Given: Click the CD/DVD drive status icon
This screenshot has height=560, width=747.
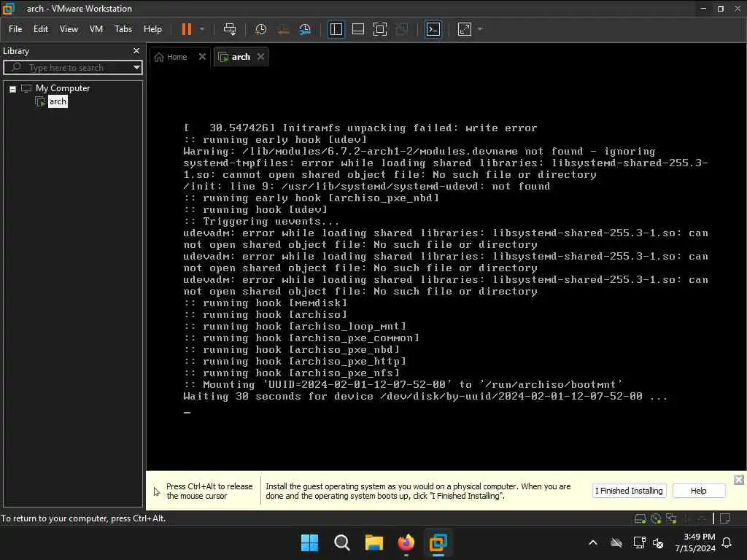Looking at the screenshot, I should pos(656,518).
